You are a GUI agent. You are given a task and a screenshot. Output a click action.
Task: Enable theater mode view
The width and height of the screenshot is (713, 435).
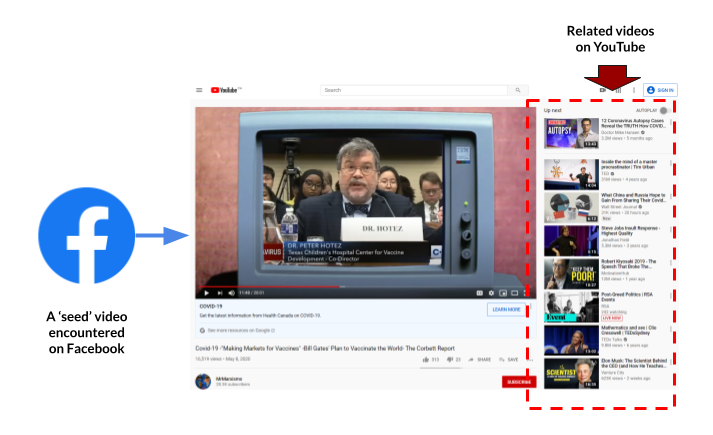pyautogui.click(x=515, y=293)
